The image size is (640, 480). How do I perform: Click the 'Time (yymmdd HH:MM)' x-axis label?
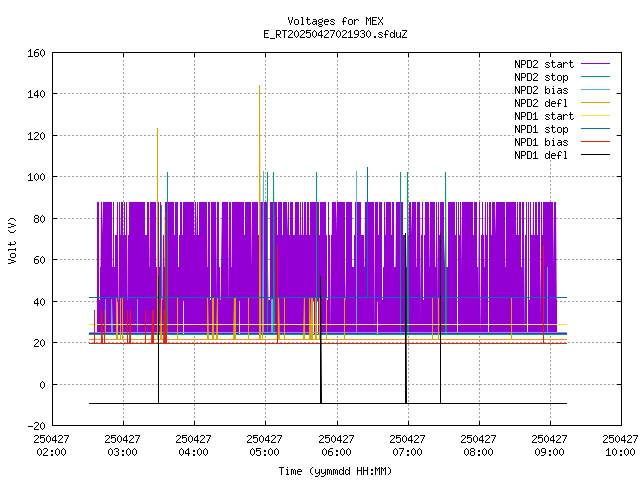pyautogui.click(x=335, y=471)
